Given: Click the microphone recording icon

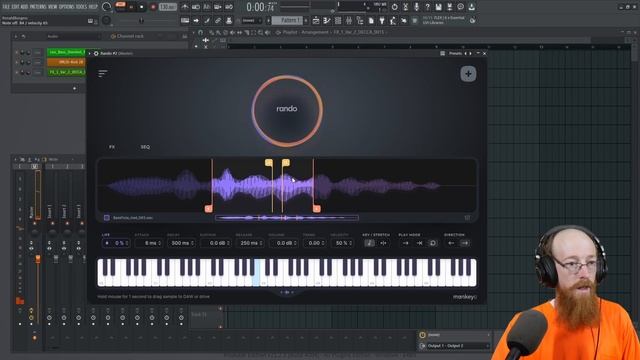Looking at the screenshot, I should 416,7.
